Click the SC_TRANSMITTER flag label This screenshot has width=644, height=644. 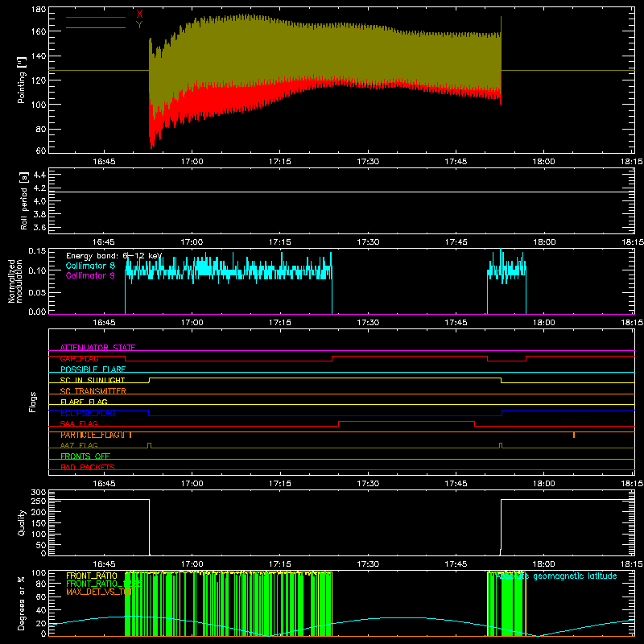(x=93, y=391)
